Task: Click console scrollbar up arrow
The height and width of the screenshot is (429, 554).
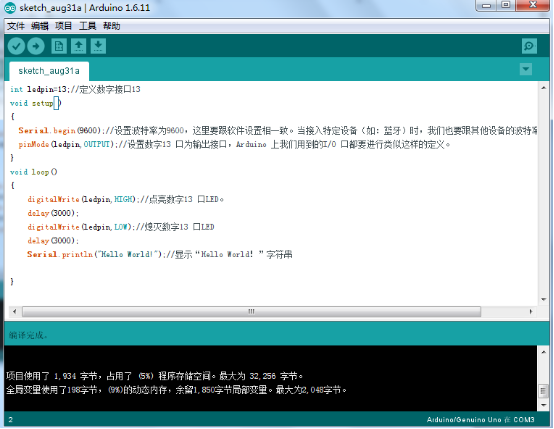Action: click(543, 352)
